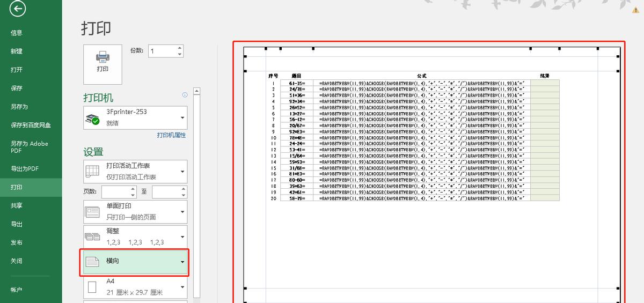644x303 pixels.
Task: Click the 打印机 section heading
Action: [98, 98]
